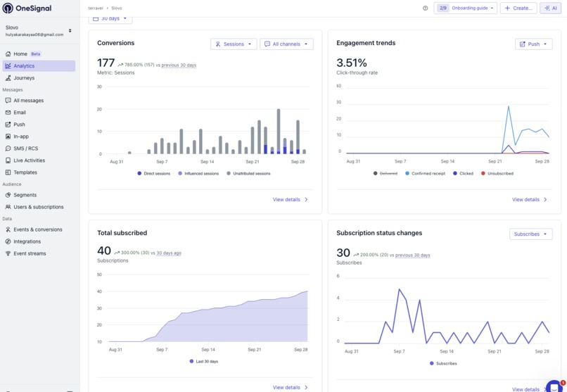Click the 177 sessions value
Viewport: 567px width, 392px height.
[x=106, y=63]
